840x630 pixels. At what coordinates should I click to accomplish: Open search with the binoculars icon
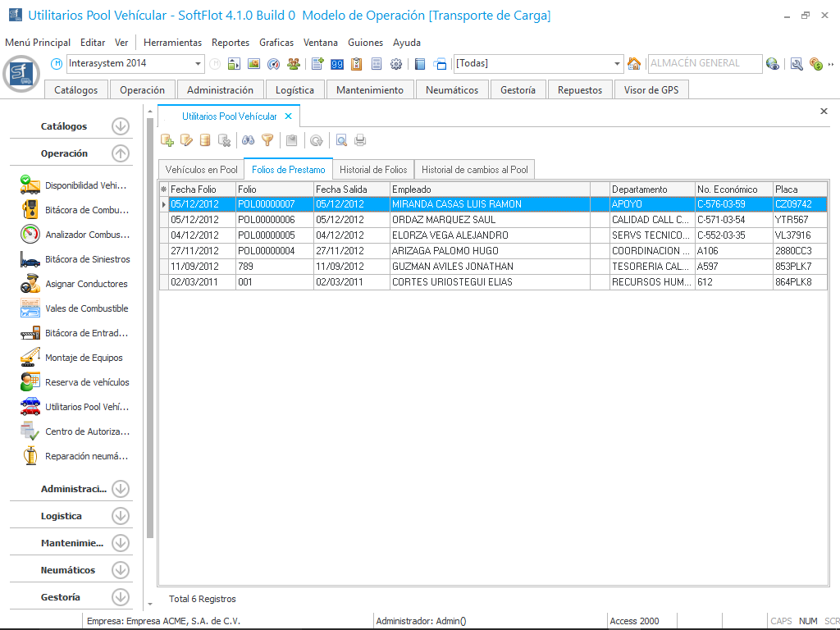click(x=248, y=140)
